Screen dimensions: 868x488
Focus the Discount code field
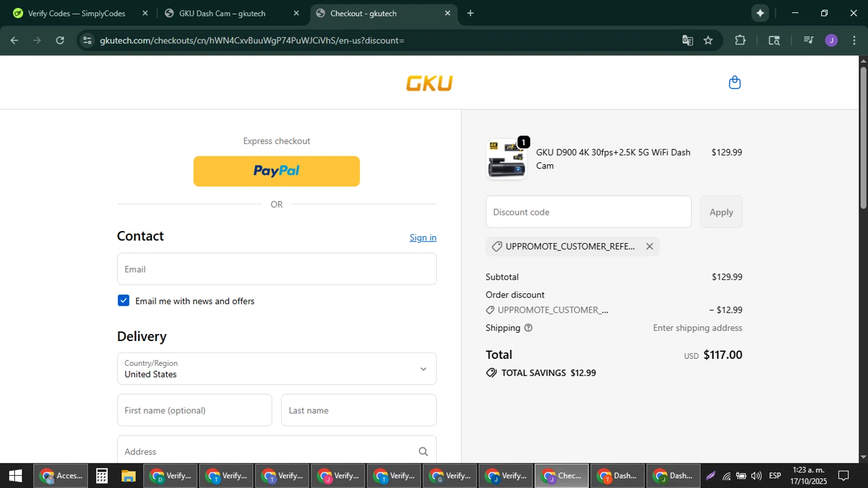(x=589, y=212)
